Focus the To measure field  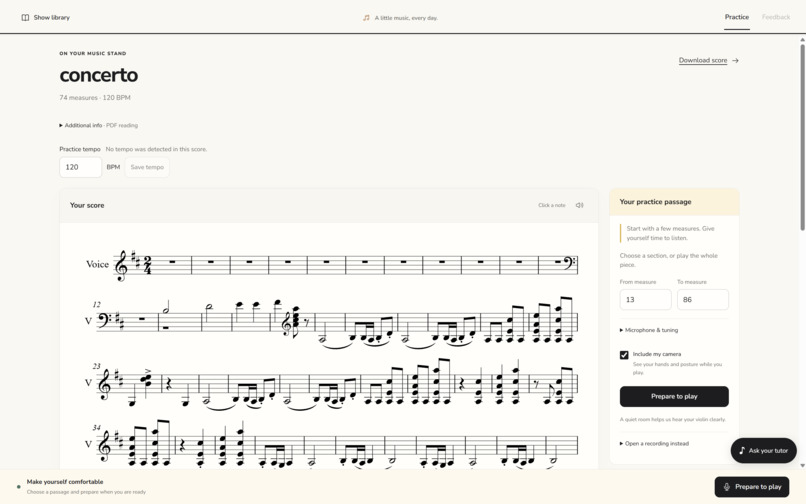click(703, 299)
